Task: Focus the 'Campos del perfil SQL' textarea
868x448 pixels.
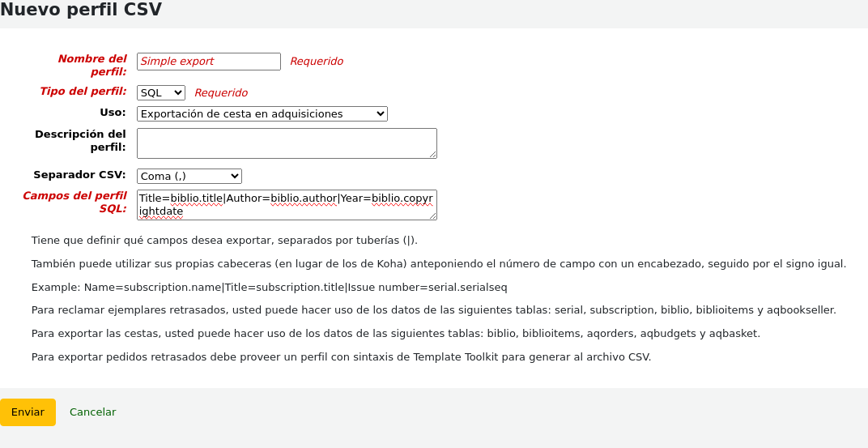Action: [x=286, y=205]
